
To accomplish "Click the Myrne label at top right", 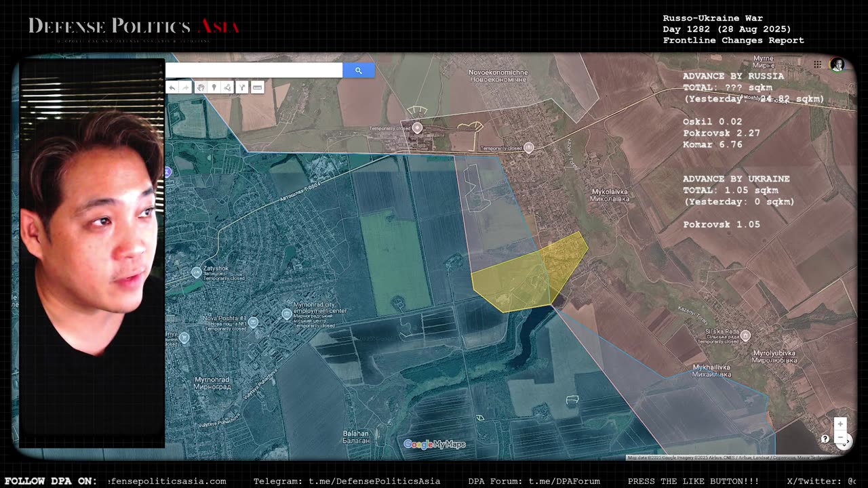I will 764,62.
